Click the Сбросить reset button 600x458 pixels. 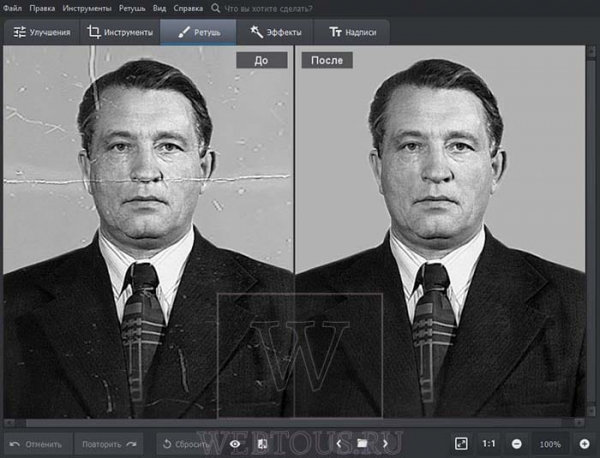188,444
